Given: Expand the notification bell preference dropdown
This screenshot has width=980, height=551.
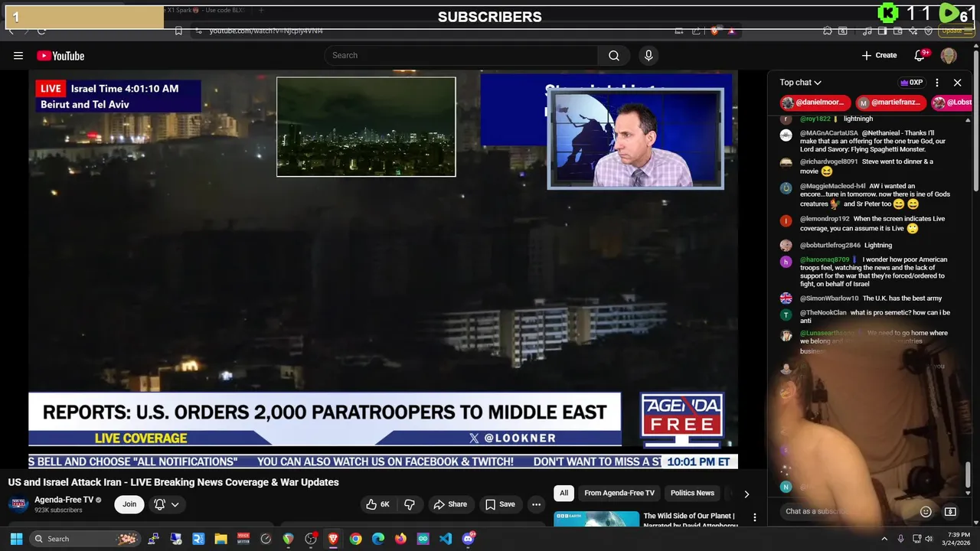Looking at the screenshot, I should coord(175,504).
